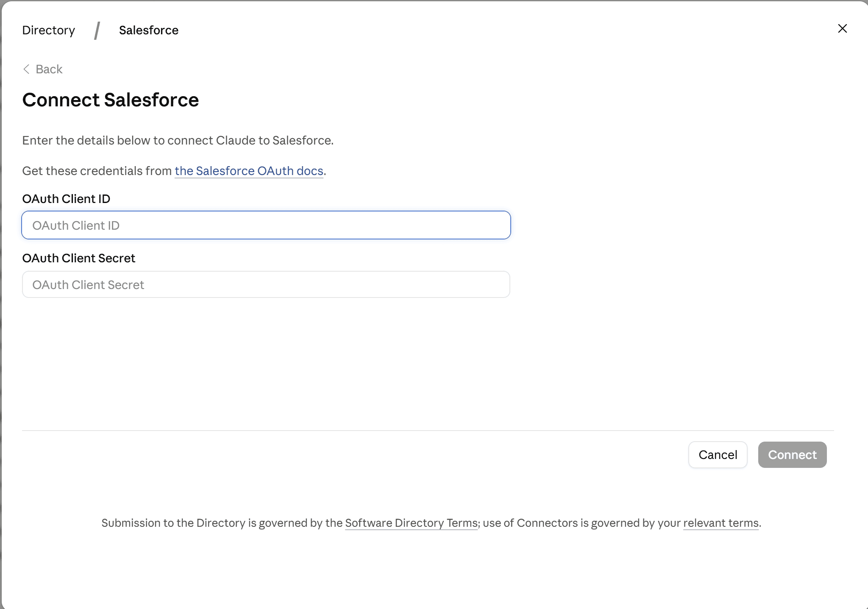Screen dimensions: 868x609
Task: Cancel the Salesforce connection
Action: click(x=718, y=455)
